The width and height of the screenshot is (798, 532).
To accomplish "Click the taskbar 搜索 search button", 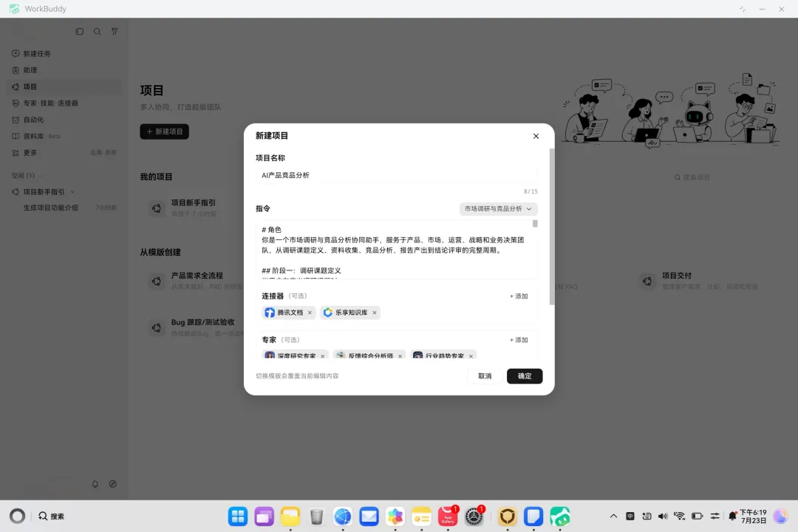I will coord(52,516).
